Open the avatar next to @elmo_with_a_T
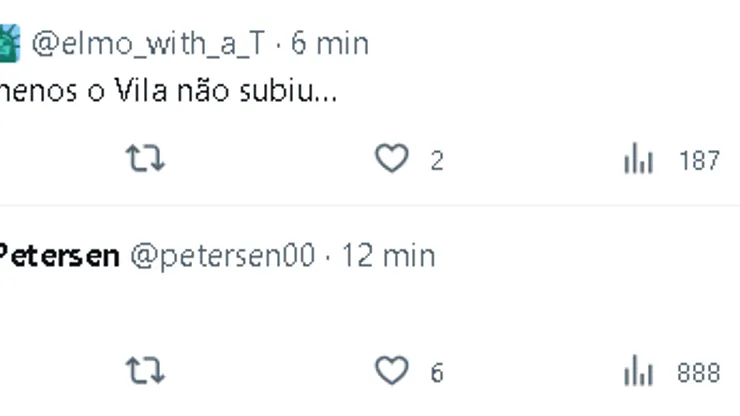Screen dimensions: 740x416 coord(8,43)
